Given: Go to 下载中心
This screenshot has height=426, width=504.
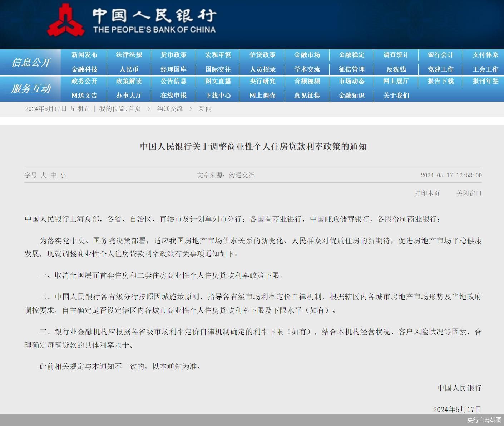Looking at the screenshot, I should (x=218, y=96).
